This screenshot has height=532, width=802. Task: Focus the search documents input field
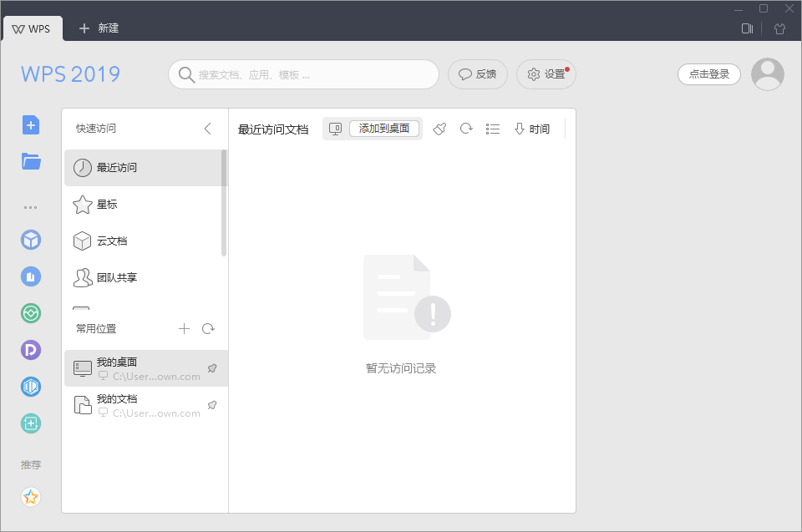click(303, 74)
